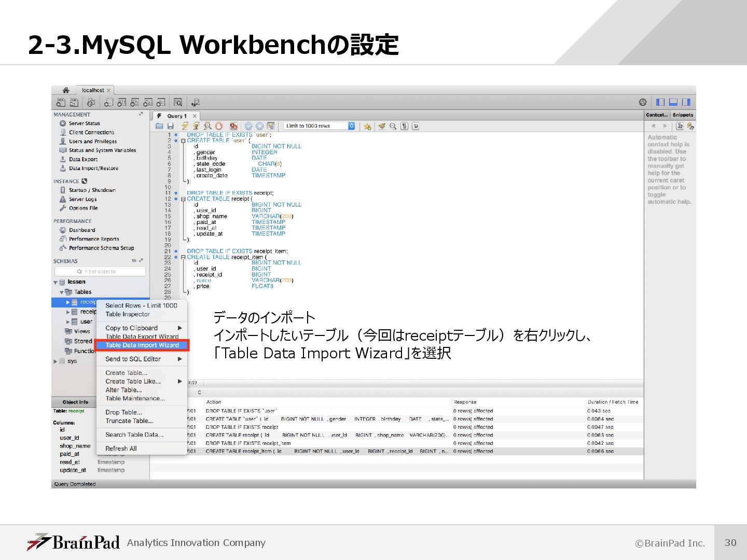Open the Object Info tab
Viewport: 747px width, 560px height.
[75, 402]
